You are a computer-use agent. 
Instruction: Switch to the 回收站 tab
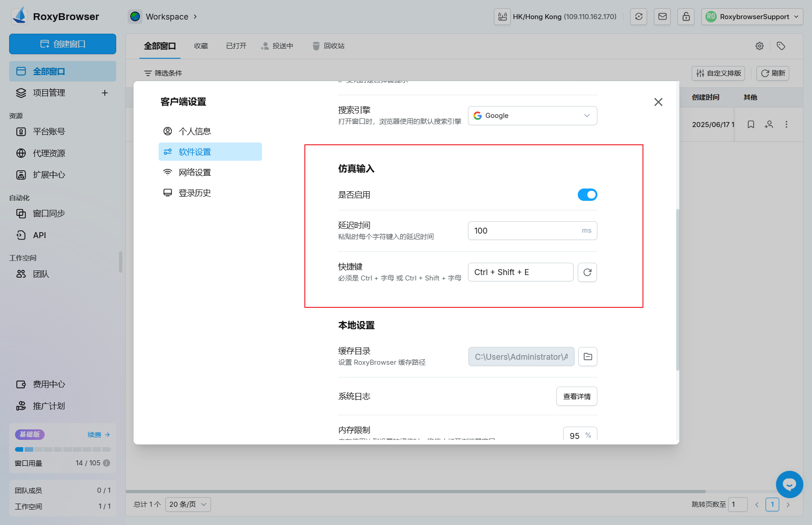point(329,46)
